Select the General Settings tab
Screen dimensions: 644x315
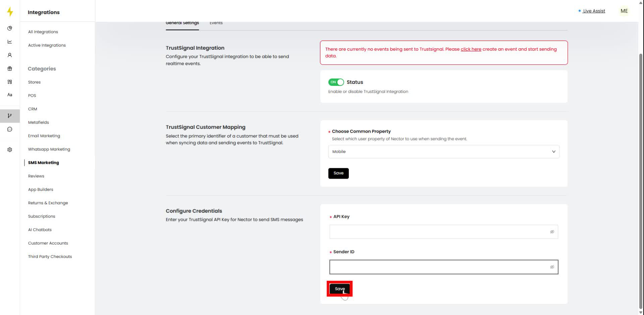tap(182, 23)
